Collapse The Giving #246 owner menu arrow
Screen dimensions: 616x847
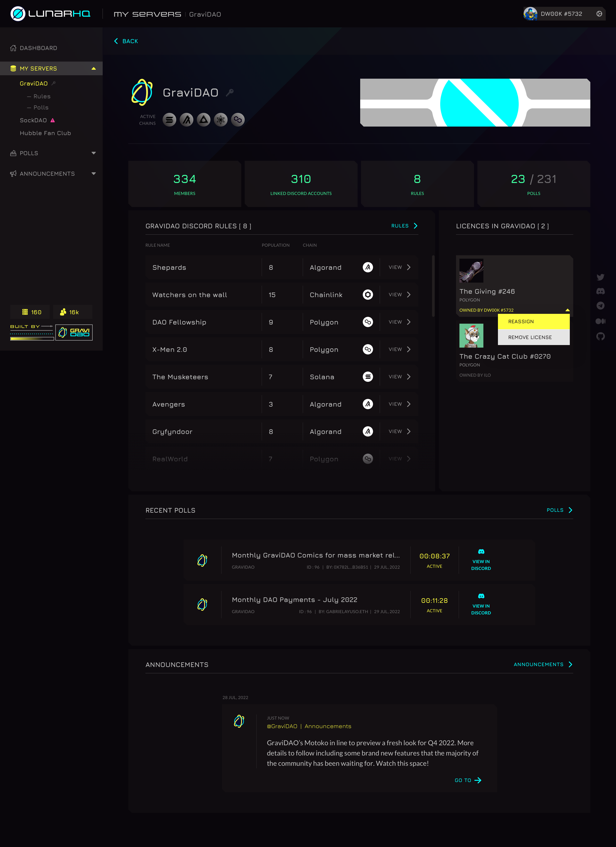pyautogui.click(x=567, y=310)
